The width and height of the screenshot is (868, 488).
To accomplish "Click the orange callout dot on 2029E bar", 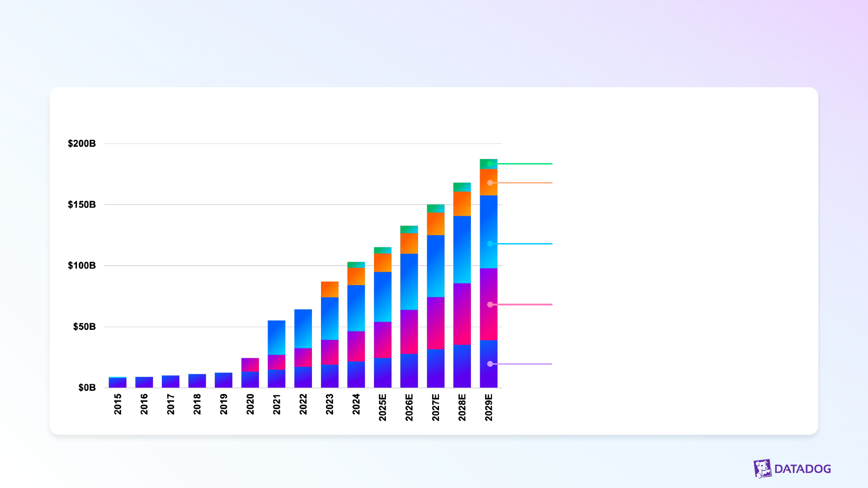I will [490, 183].
